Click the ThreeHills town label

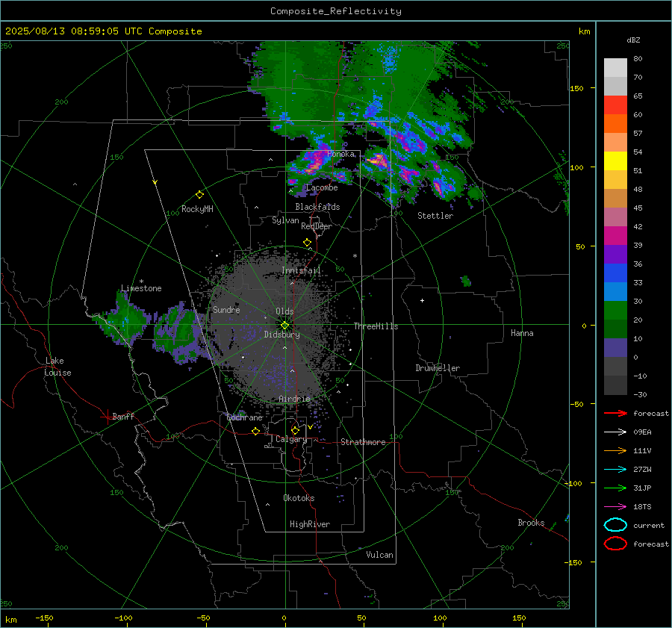click(376, 326)
